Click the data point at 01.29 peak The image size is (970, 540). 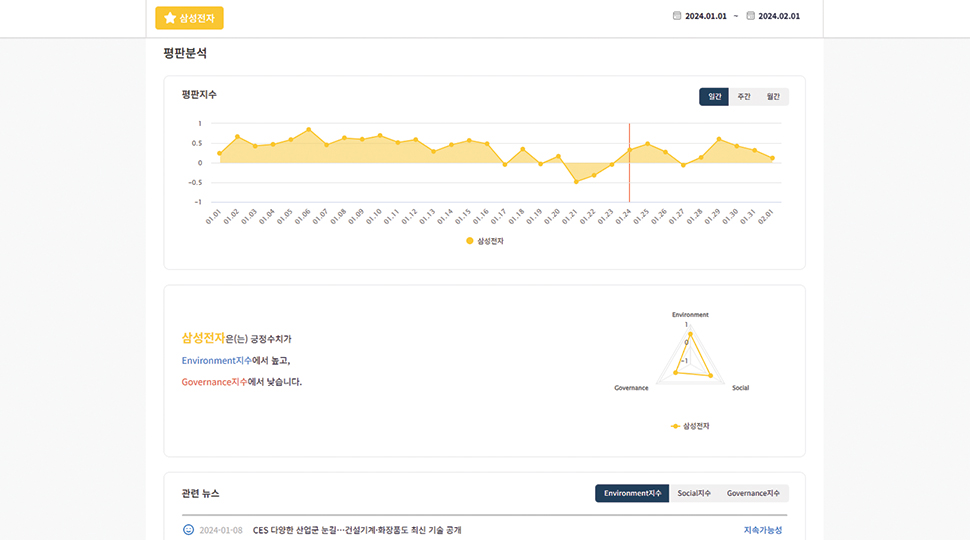pyautogui.click(x=719, y=139)
